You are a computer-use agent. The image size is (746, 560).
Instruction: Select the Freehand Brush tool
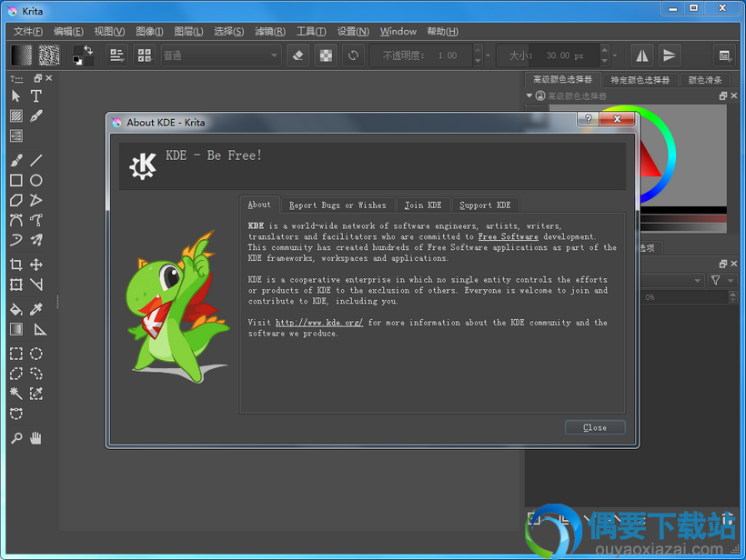pyautogui.click(x=16, y=160)
